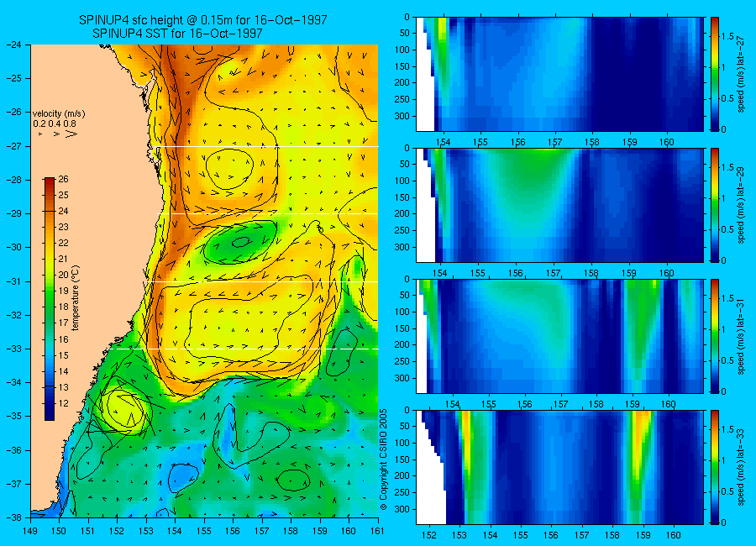Viewport: 756px width, 546px height.
Task: Click the speed colorbar beside the lat=-27 section
Action: pos(714,74)
